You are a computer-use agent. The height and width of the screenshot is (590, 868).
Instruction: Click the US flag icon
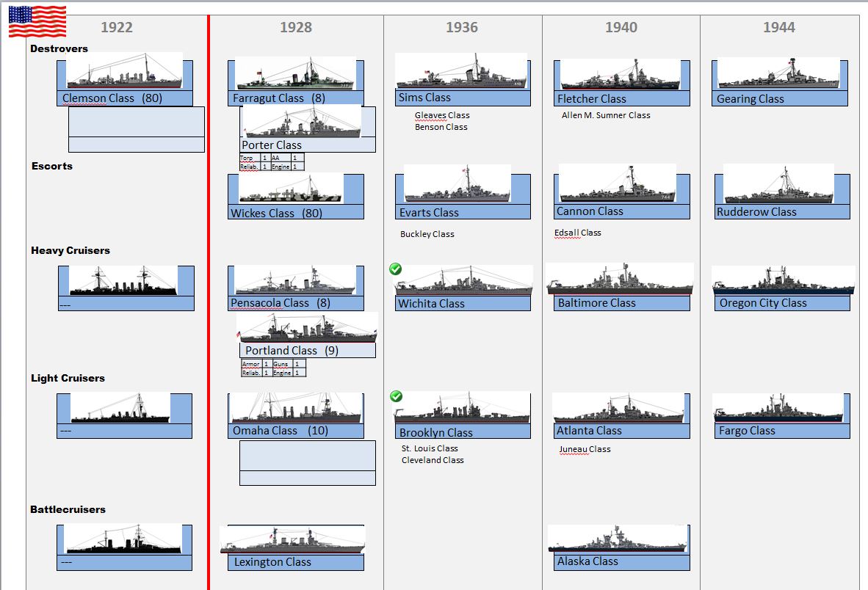click(x=37, y=21)
